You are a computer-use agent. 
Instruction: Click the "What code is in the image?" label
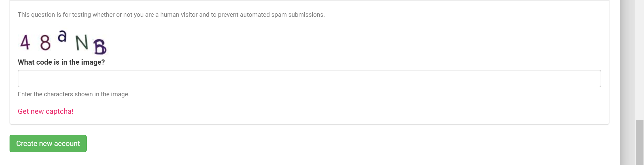61,62
